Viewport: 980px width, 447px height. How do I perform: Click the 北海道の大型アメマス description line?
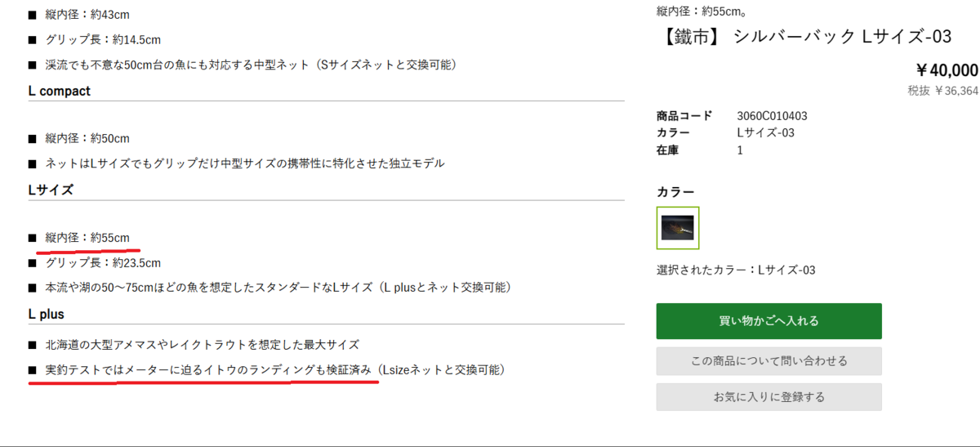pyautogui.click(x=203, y=345)
